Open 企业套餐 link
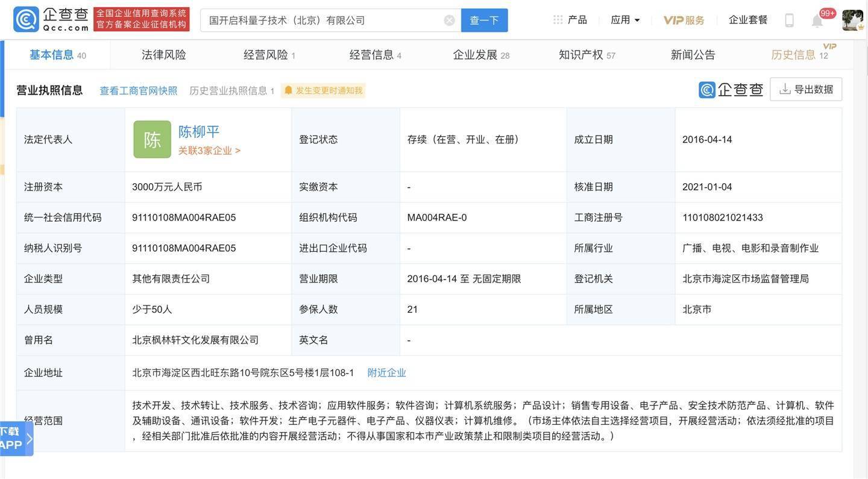This screenshot has width=868, height=479. pos(748,20)
